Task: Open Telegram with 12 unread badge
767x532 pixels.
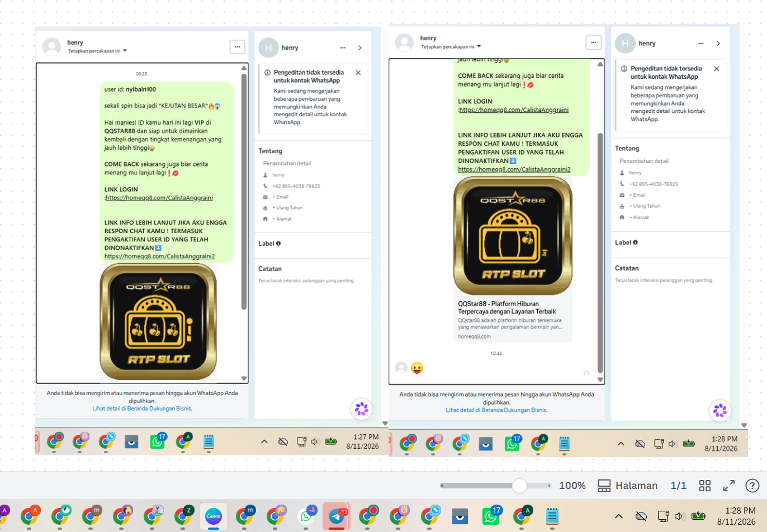Action: [337, 516]
